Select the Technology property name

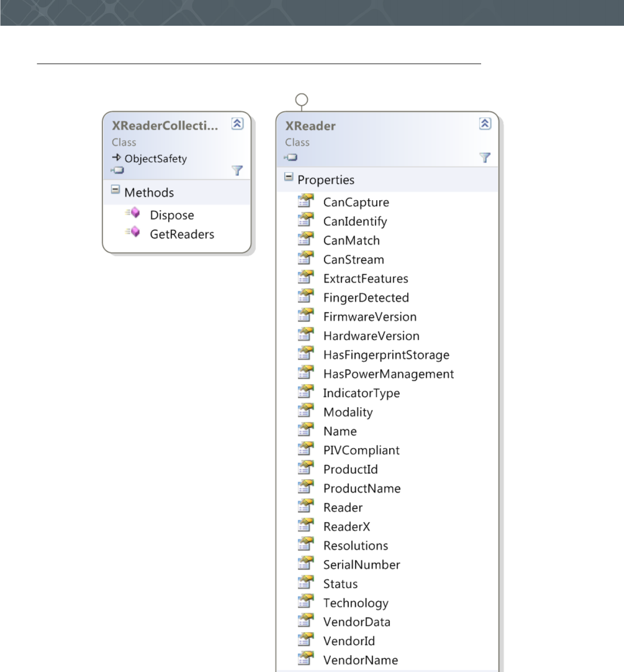356,603
